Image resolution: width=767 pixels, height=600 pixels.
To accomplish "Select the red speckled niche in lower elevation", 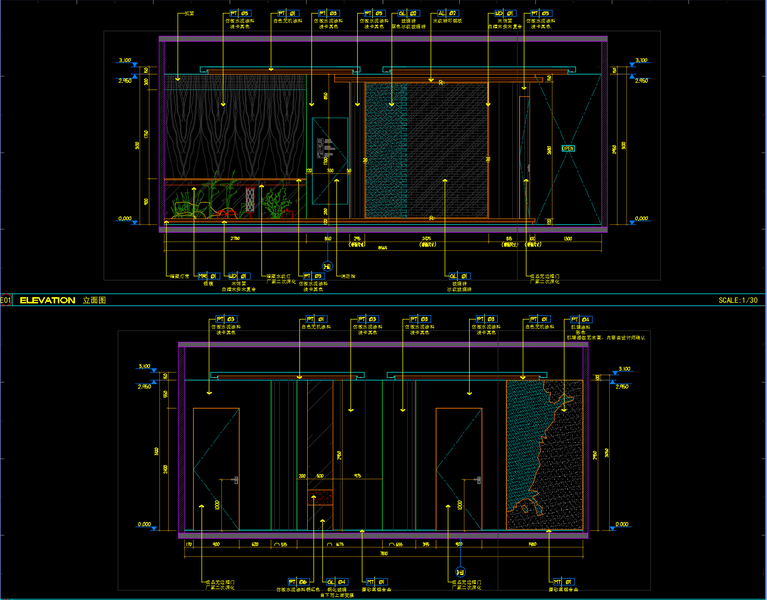I will pyautogui.click(x=320, y=498).
